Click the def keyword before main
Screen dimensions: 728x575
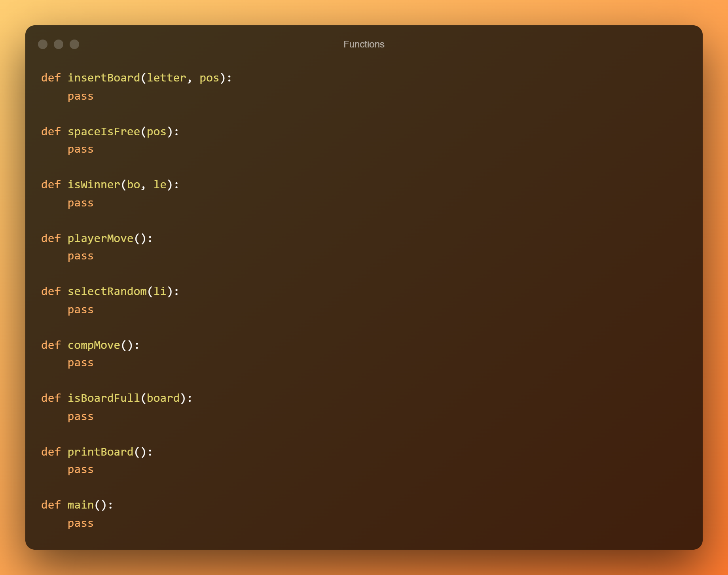tap(51, 505)
